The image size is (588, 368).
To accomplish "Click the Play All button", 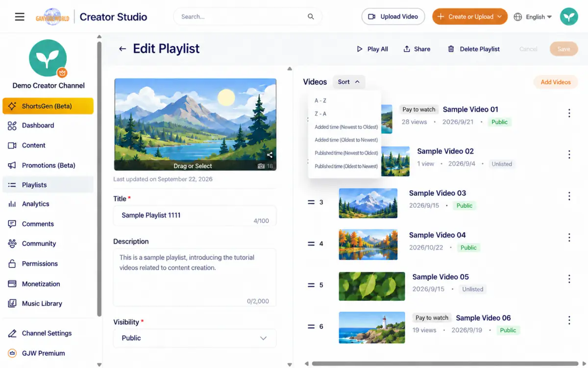I will tap(372, 49).
